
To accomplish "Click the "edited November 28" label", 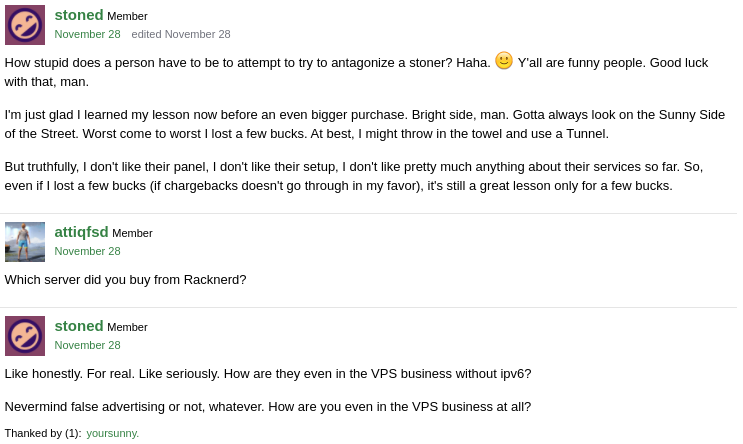I will 181,34.
